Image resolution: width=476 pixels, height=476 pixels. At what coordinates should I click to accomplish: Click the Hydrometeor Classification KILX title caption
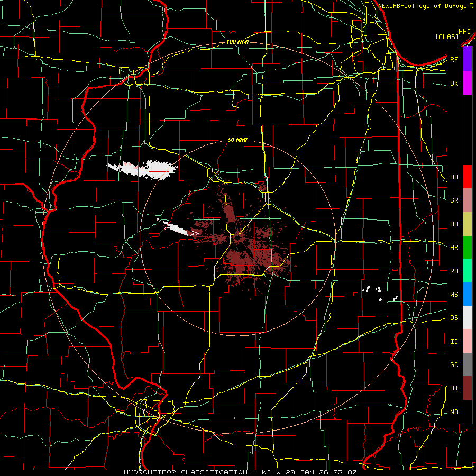(240, 472)
